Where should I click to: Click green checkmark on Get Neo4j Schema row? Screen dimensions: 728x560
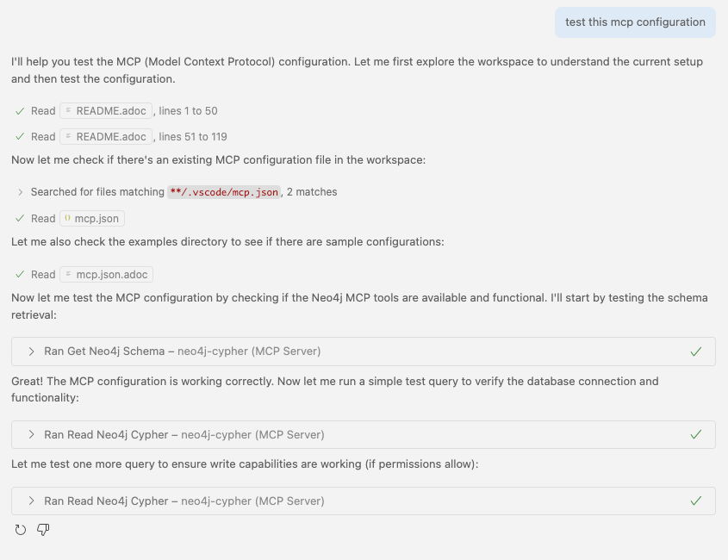(x=695, y=352)
